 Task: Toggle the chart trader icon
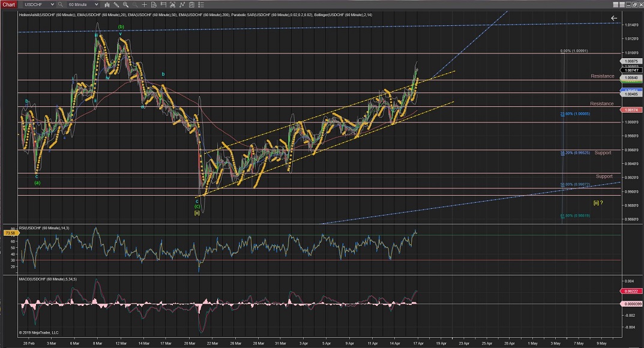[x=163, y=5]
